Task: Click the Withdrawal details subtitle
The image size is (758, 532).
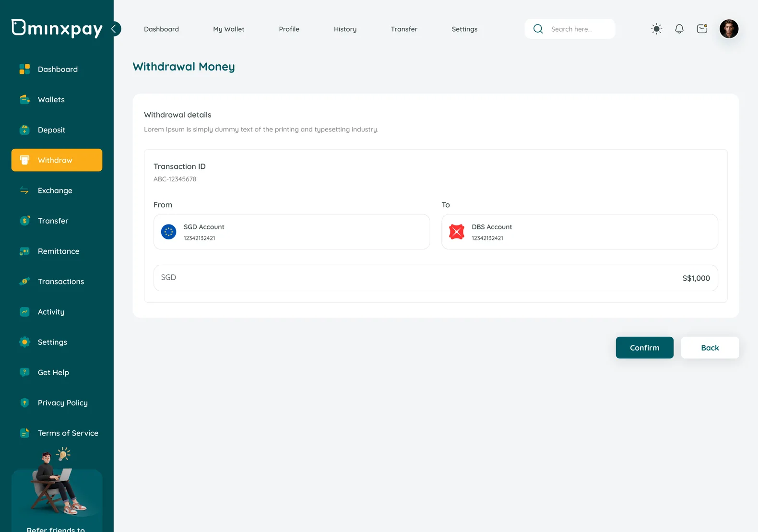Action: (x=178, y=115)
